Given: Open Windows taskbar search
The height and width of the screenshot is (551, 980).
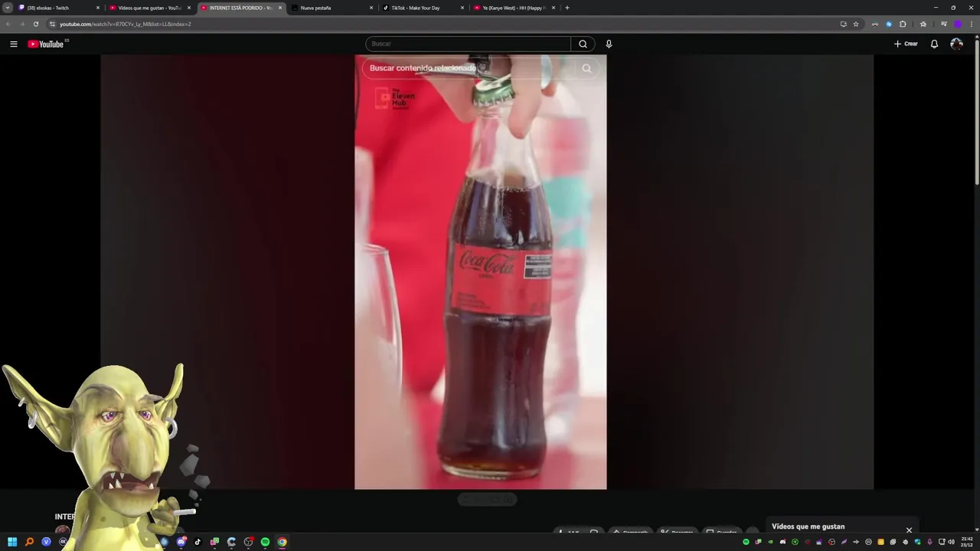Looking at the screenshot, I should (x=29, y=542).
